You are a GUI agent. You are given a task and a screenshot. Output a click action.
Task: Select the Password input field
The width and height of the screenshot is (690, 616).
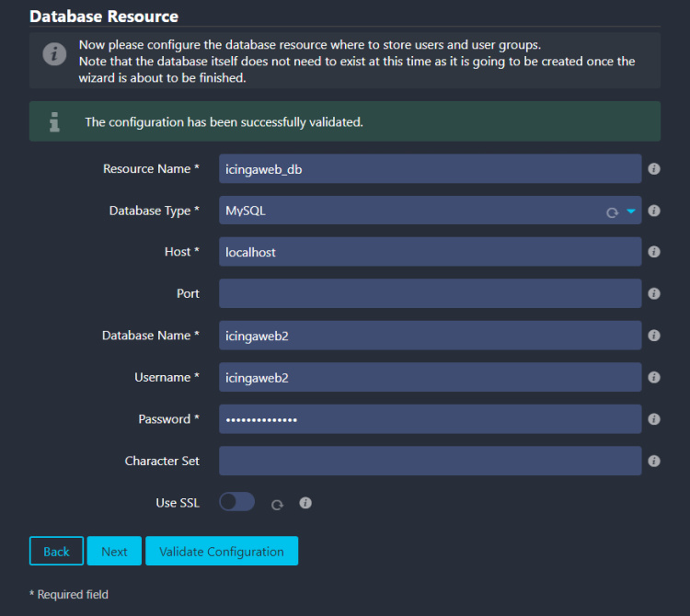tap(430, 419)
